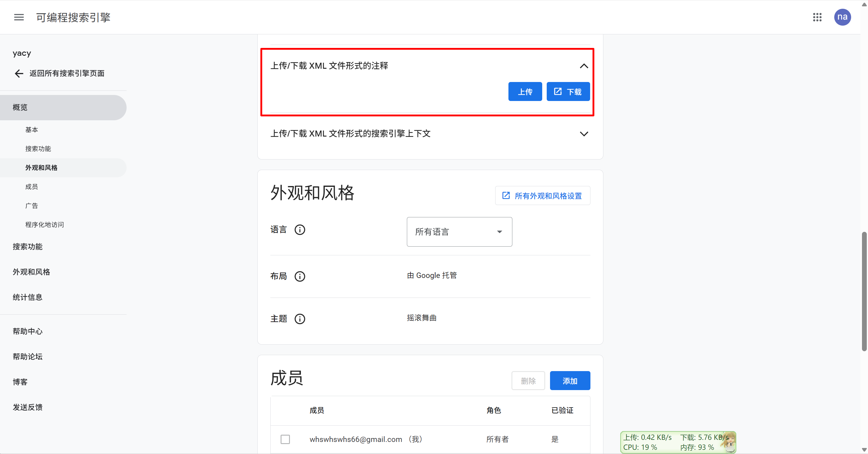Screen dimensions: 868x454
Task: Click the 由 Google 托管 layout value
Action: coord(432,275)
